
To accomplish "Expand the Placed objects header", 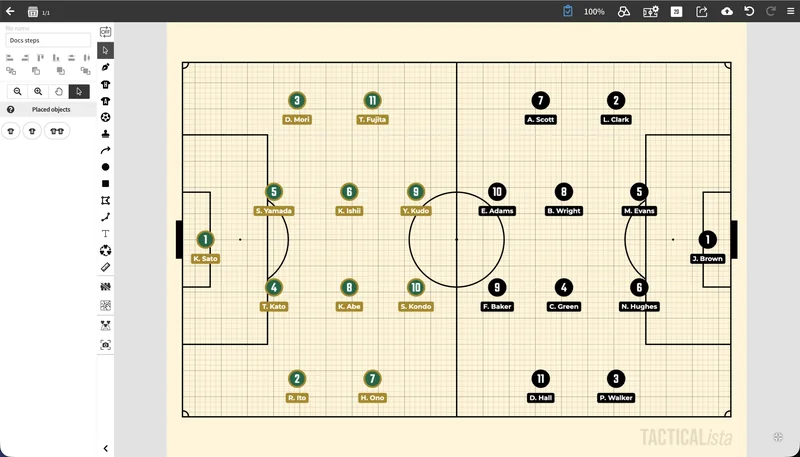I will (48, 110).
